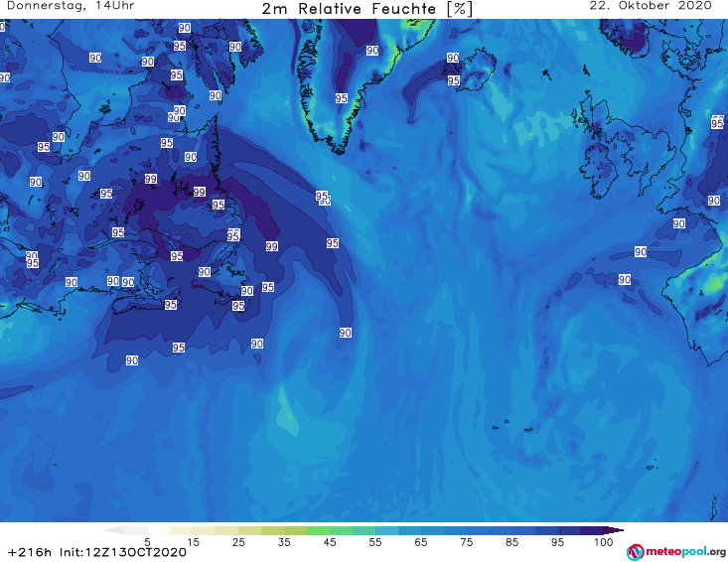The image size is (728, 562).
Task: Click the Iceland landmass outline
Action: point(476,70)
